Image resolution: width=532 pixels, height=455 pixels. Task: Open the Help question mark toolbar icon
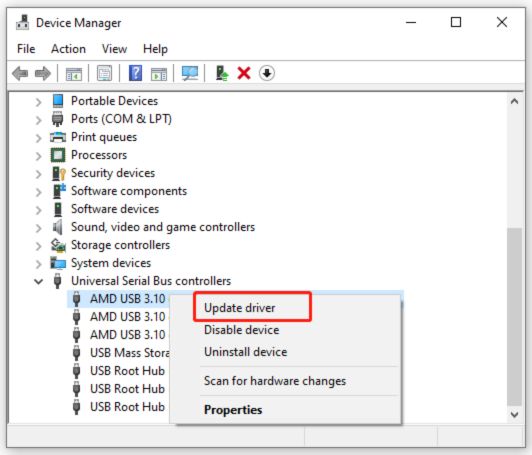tap(135, 73)
